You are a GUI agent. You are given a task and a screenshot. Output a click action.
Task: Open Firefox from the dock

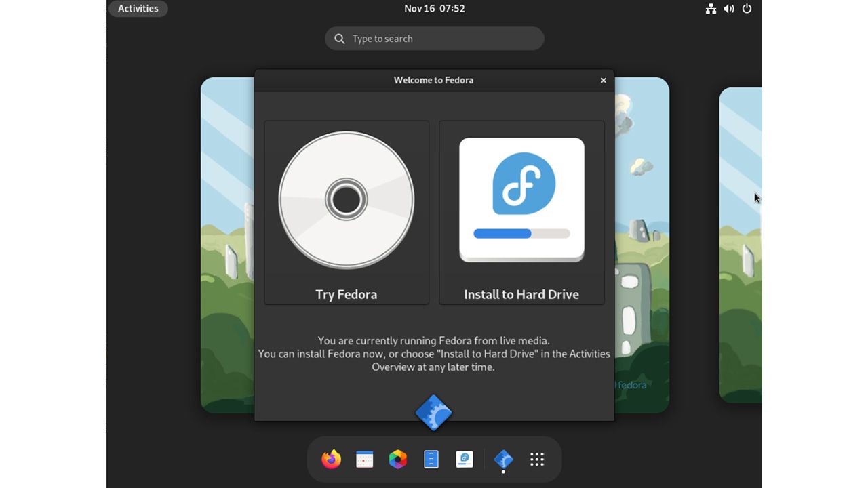click(332, 459)
